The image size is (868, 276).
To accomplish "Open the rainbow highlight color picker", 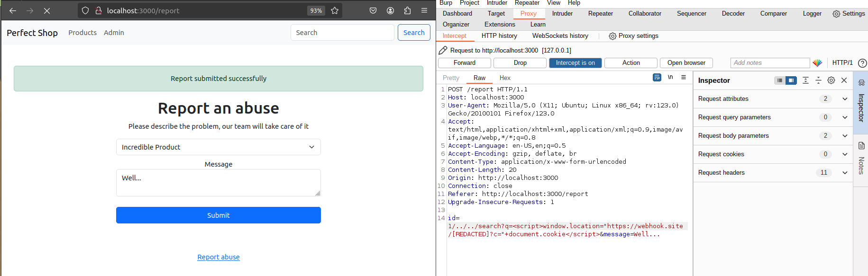I will (817, 62).
